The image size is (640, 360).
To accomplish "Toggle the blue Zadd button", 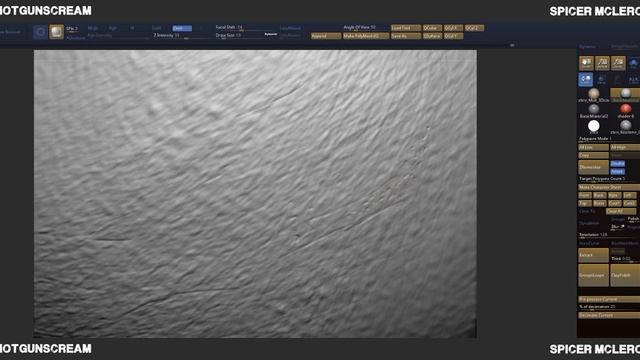I will coord(182,28).
